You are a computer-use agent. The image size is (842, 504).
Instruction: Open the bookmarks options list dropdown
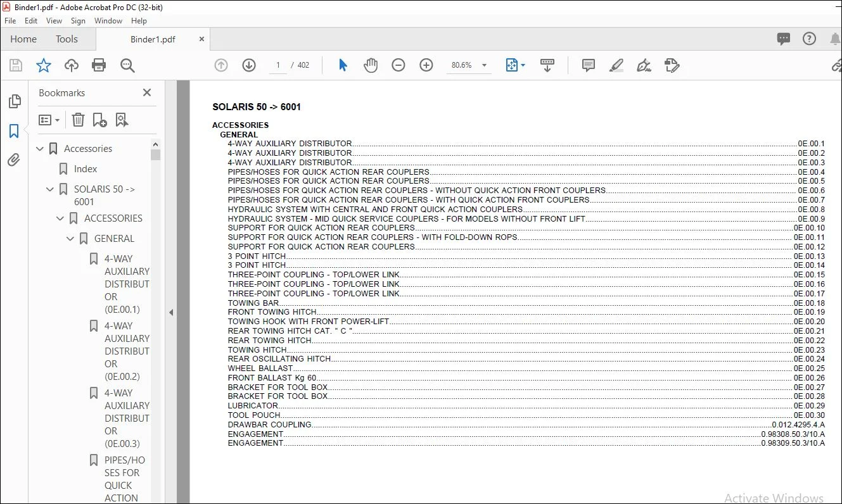coord(49,120)
